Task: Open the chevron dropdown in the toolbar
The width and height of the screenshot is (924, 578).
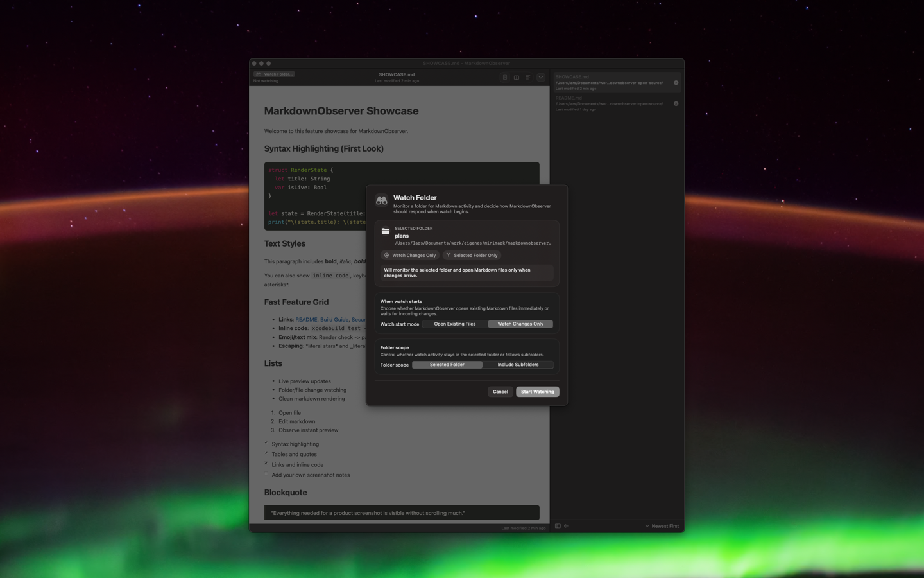Action: [x=540, y=77]
